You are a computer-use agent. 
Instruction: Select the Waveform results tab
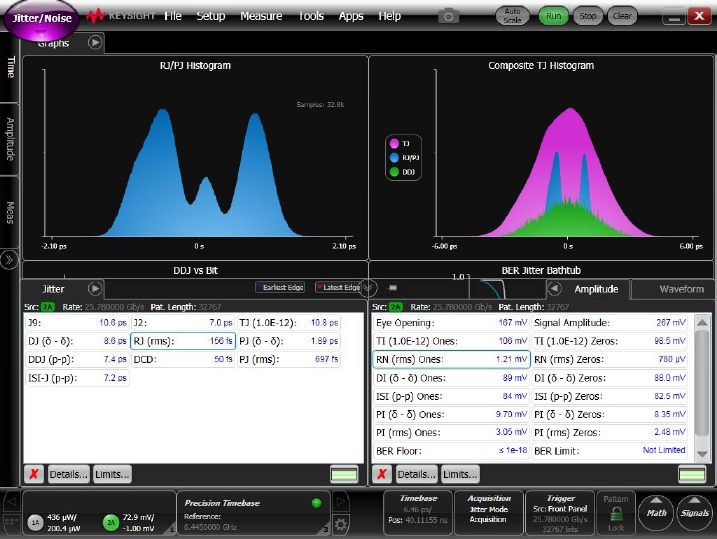681,289
